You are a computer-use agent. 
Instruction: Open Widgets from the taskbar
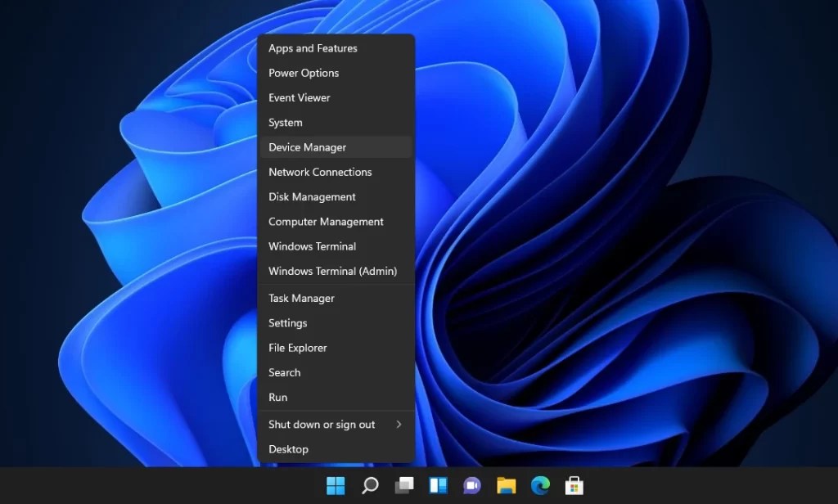click(x=438, y=484)
